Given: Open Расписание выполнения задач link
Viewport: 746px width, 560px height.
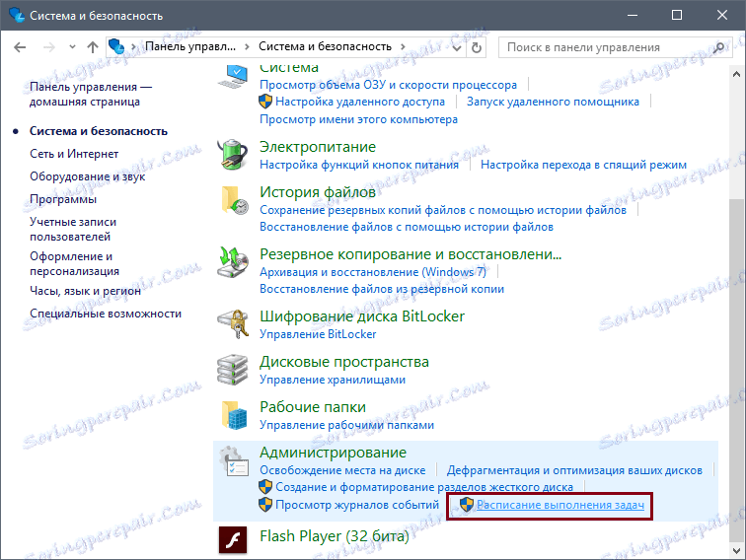Looking at the screenshot, I should (x=560, y=505).
